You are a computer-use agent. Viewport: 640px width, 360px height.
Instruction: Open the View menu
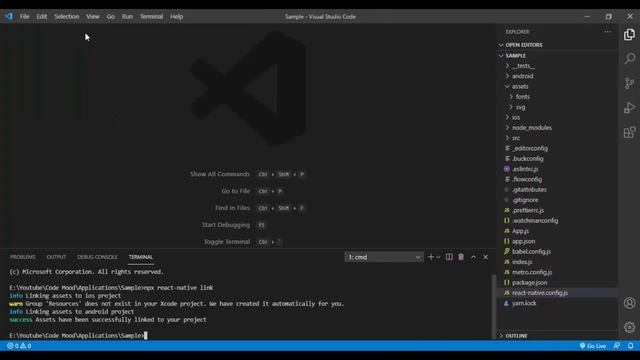[93, 16]
